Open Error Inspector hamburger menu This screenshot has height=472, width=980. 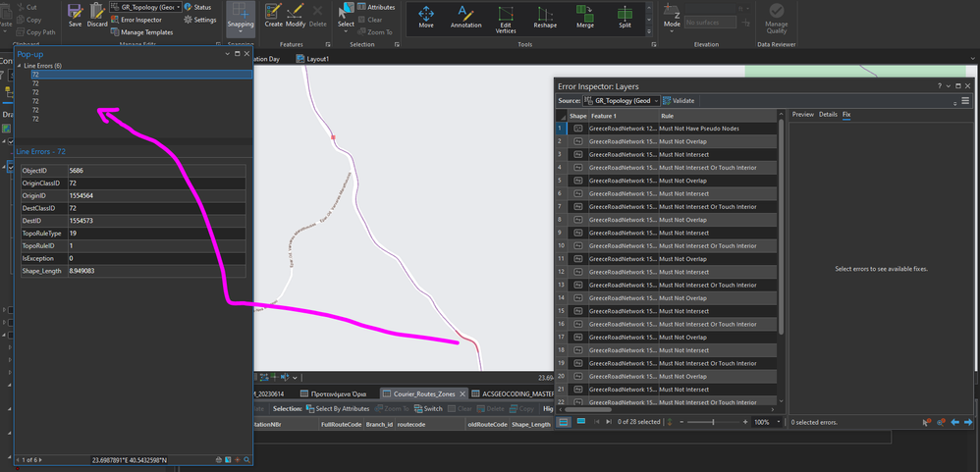pyautogui.click(x=965, y=100)
